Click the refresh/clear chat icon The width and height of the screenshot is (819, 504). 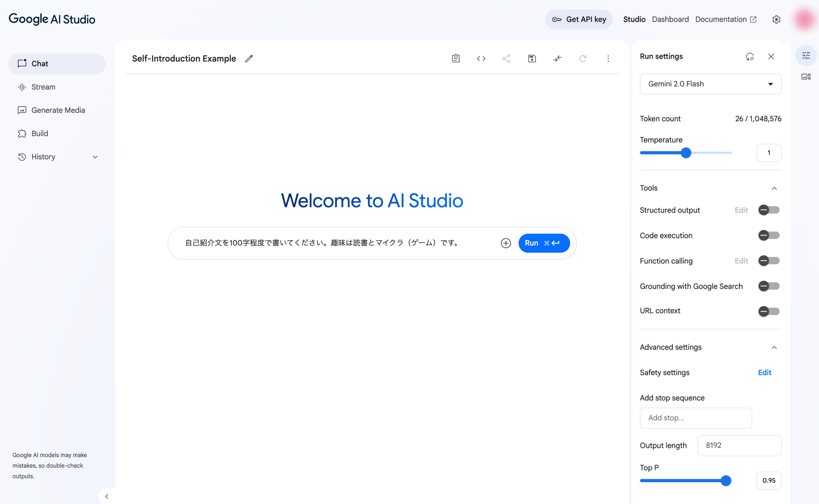tap(583, 59)
